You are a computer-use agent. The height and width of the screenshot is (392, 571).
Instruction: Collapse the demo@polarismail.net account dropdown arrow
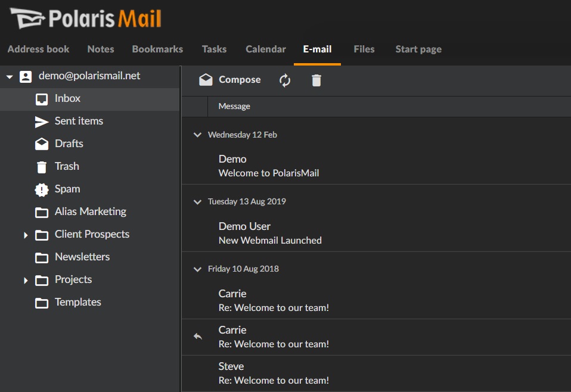(8, 76)
